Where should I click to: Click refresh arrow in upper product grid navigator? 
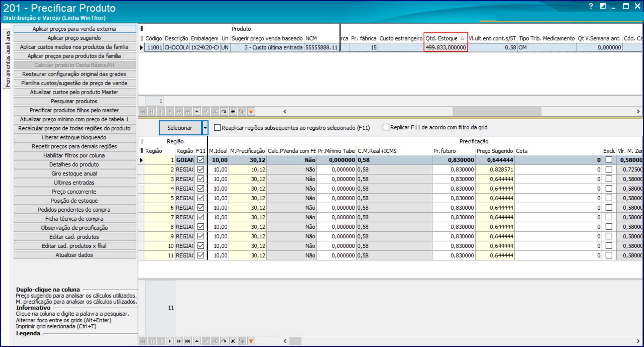[x=224, y=112]
